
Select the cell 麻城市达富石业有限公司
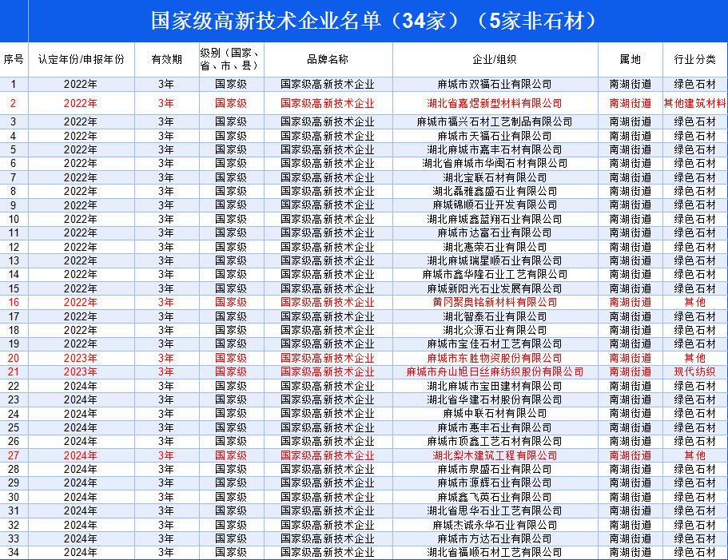click(495, 233)
